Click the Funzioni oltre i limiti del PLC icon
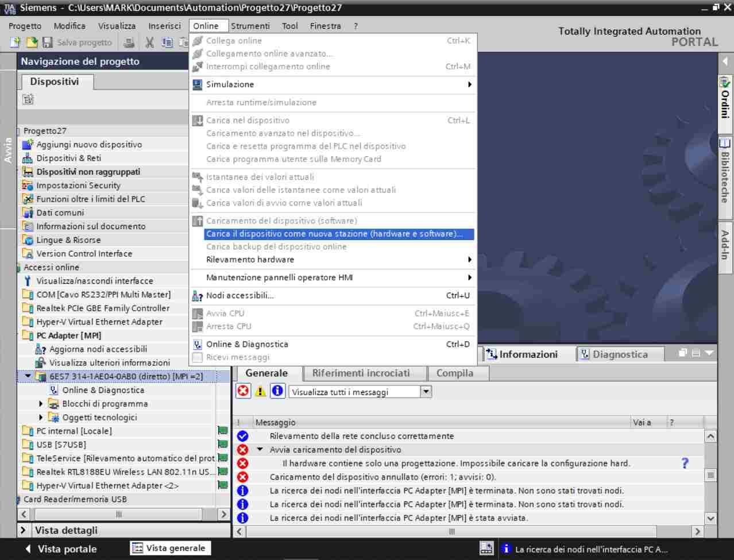The width and height of the screenshot is (734, 560). pyautogui.click(x=28, y=199)
